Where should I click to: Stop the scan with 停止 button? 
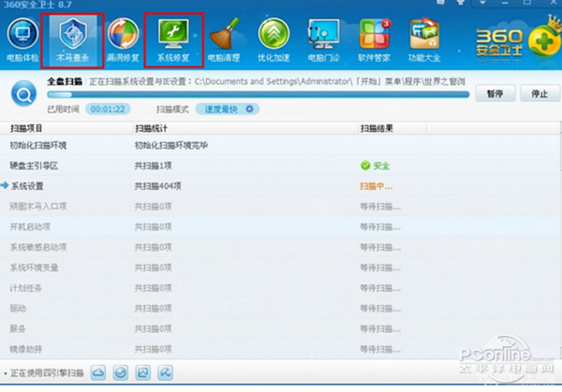(540, 94)
